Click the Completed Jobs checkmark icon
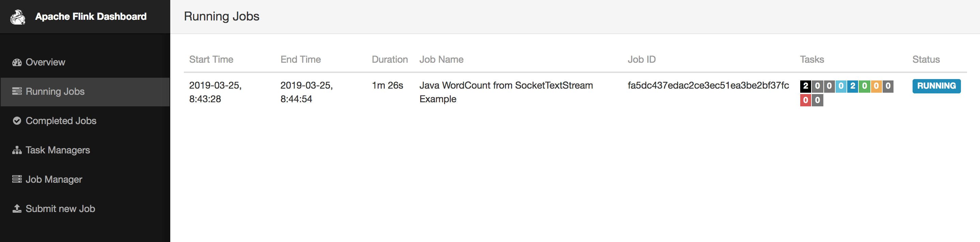 [x=17, y=121]
